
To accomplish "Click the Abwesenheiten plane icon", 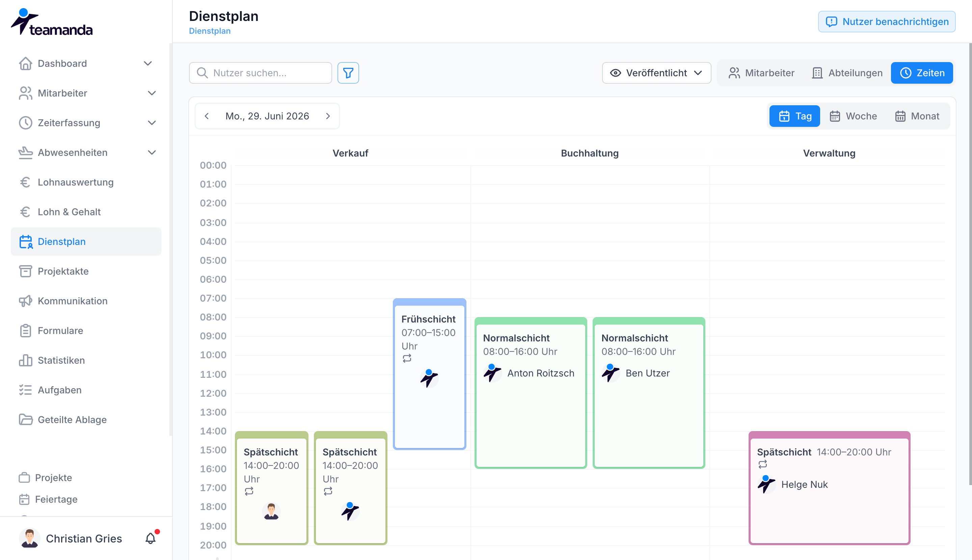I will click(25, 152).
